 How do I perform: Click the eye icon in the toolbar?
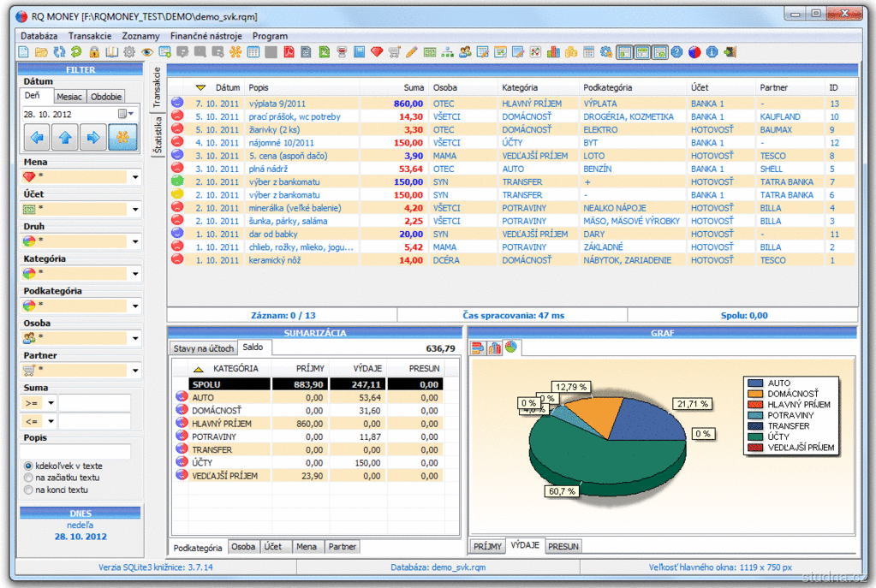[x=147, y=52]
